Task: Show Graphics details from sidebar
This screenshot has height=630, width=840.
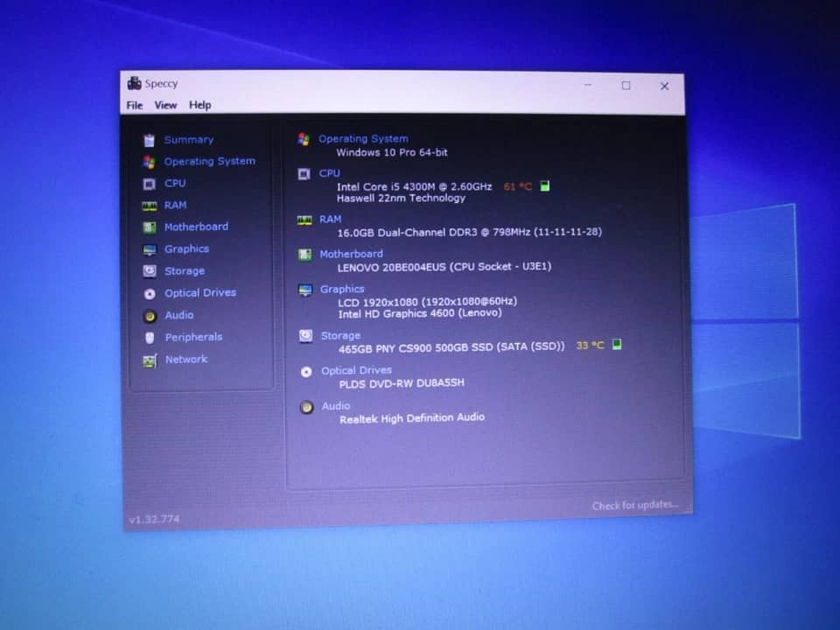Action: pyautogui.click(x=186, y=249)
